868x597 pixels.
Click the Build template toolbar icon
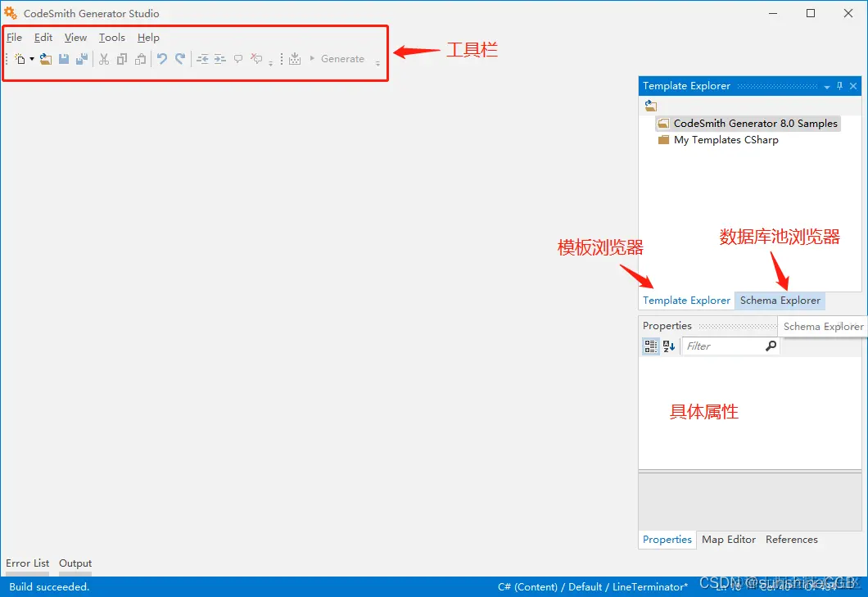click(295, 59)
